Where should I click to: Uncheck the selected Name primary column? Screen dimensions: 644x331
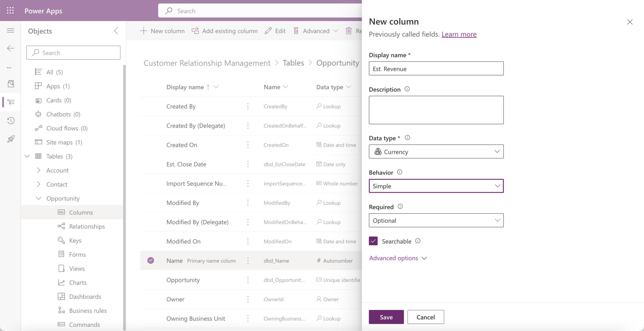pyautogui.click(x=151, y=260)
